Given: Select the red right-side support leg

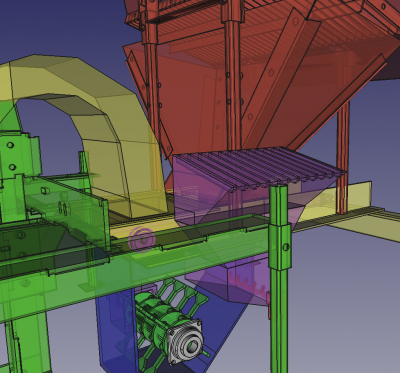Looking at the screenshot, I should click(x=343, y=157).
